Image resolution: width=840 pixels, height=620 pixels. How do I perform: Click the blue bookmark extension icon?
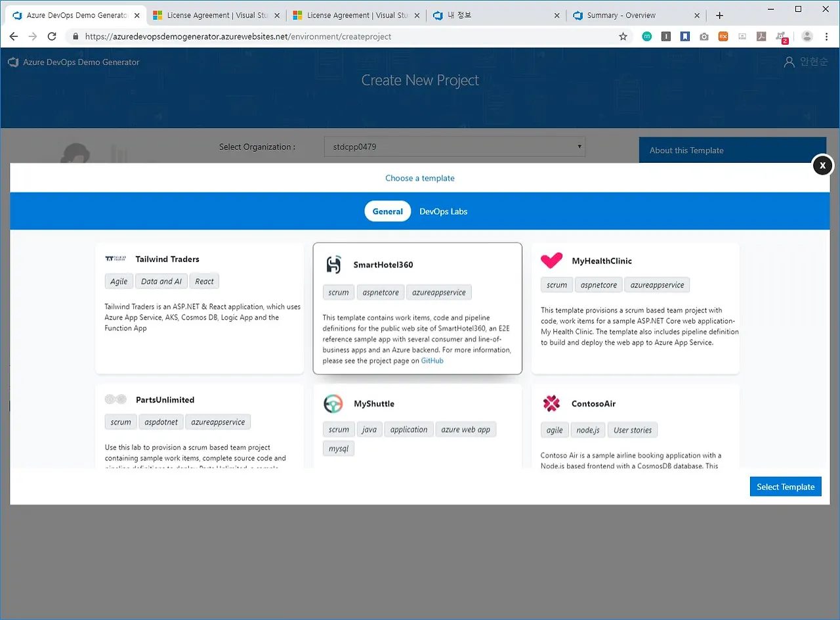pyautogui.click(x=684, y=37)
